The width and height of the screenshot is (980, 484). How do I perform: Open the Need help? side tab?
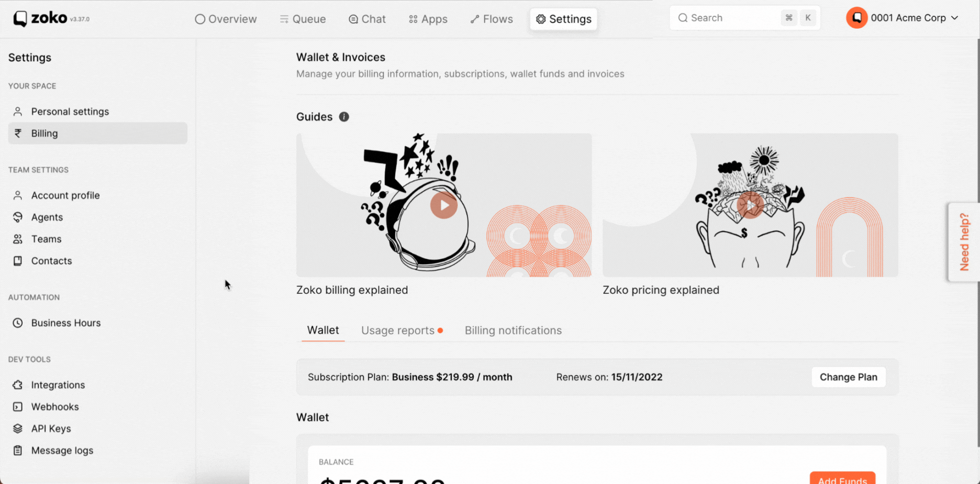coord(964,242)
